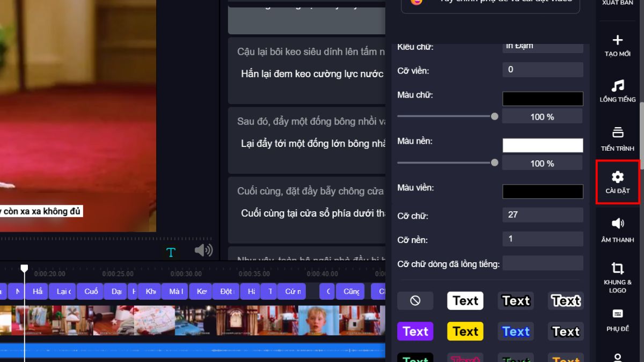
Task: Click the boy's face video thumbnail
Action: (318, 320)
